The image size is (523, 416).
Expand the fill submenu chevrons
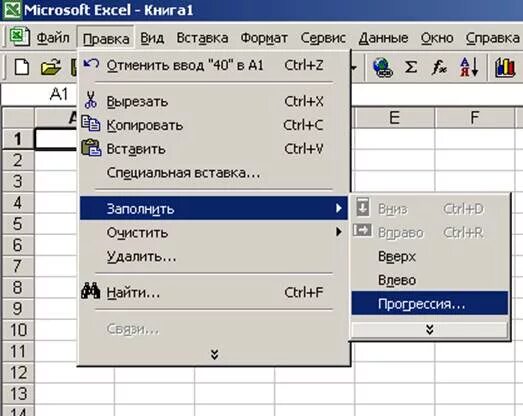coord(430,330)
